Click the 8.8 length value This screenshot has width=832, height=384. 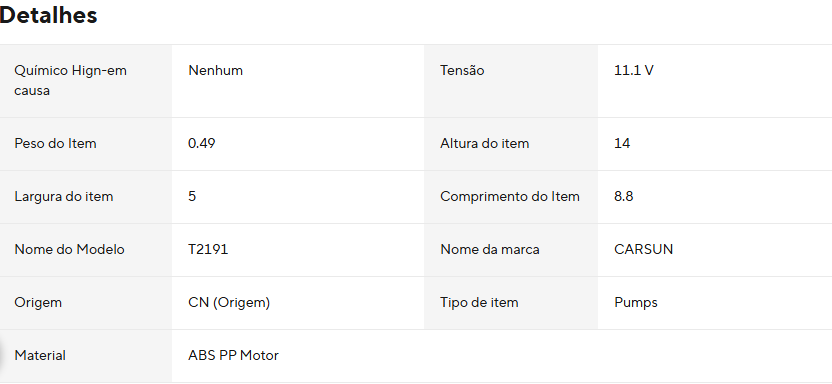623,197
